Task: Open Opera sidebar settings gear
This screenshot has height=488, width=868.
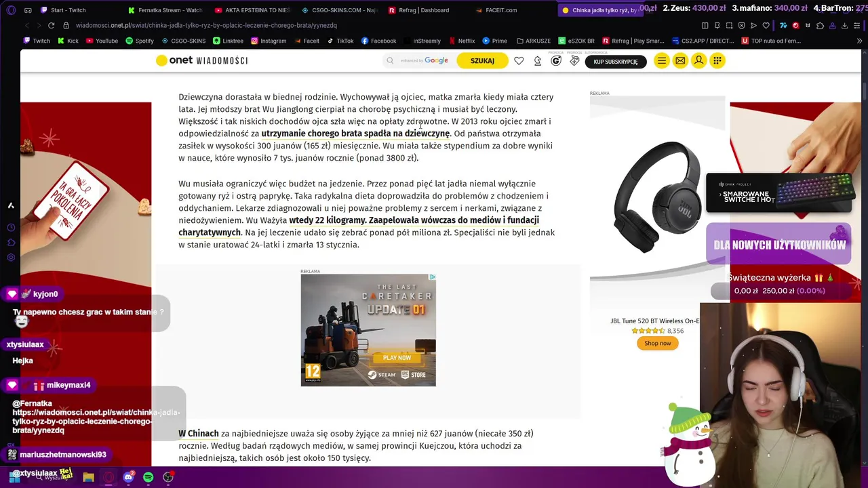Action: point(11,258)
